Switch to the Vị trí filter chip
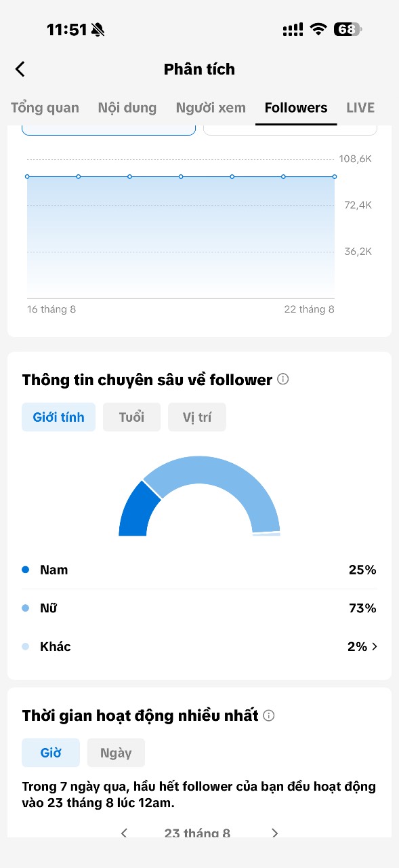The image size is (399, 868). pyautogui.click(x=197, y=417)
